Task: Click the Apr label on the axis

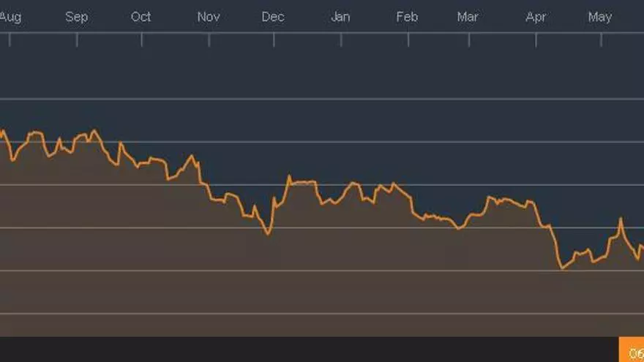Action: coord(536,17)
